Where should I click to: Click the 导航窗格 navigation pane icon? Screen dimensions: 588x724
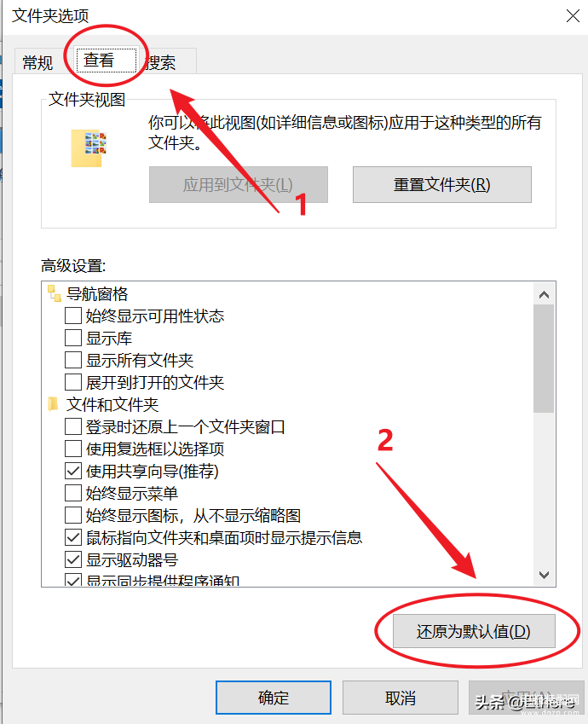[55, 293]
